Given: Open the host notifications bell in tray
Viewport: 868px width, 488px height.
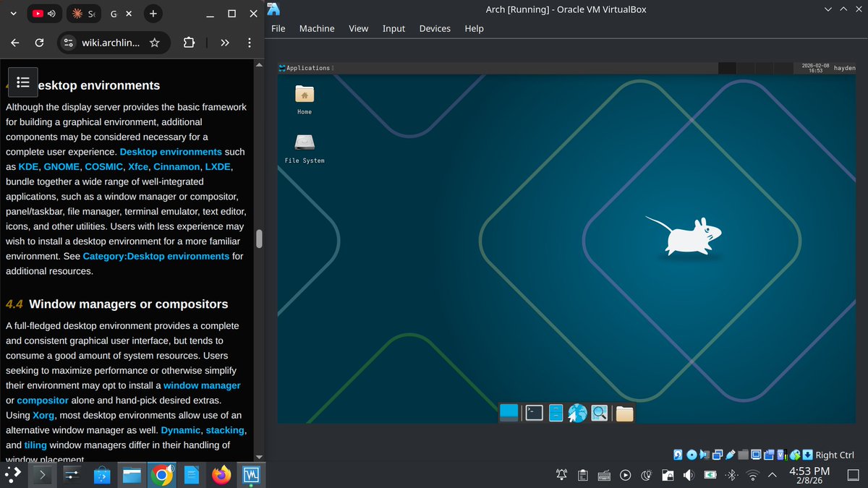Looking at the screenshot, I should click(x=562, y=475).
